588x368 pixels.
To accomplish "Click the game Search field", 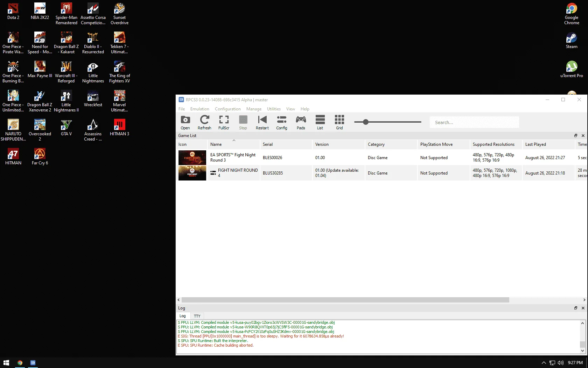I will pyautogui.click(x=474, y=122).
